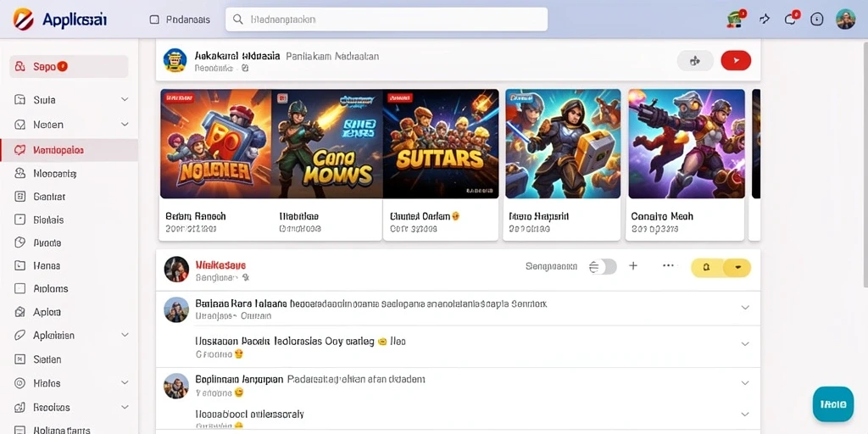
Task: Expand the Hoosabiooci row chevron
Action: 745,414
